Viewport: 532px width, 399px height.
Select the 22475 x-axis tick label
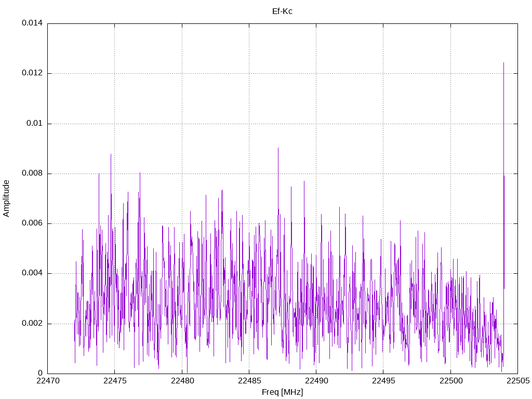pyautogui.click(x=114, y=381)
